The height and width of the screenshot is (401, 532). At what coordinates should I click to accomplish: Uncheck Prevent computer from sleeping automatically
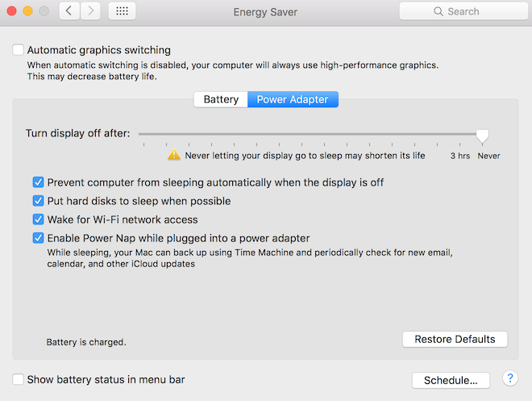click(39, 182)
